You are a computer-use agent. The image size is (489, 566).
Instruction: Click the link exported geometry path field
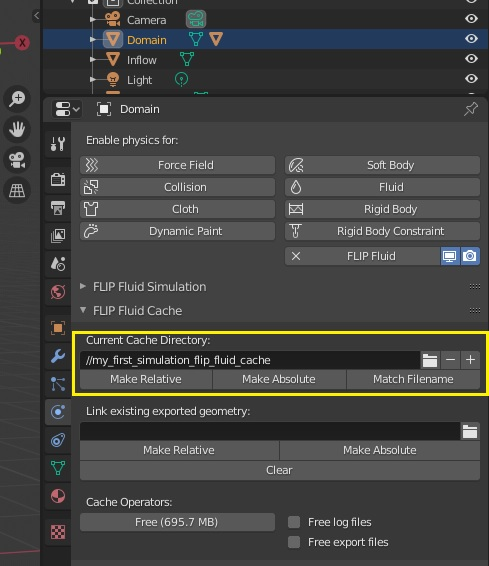[x=270, y=431]
